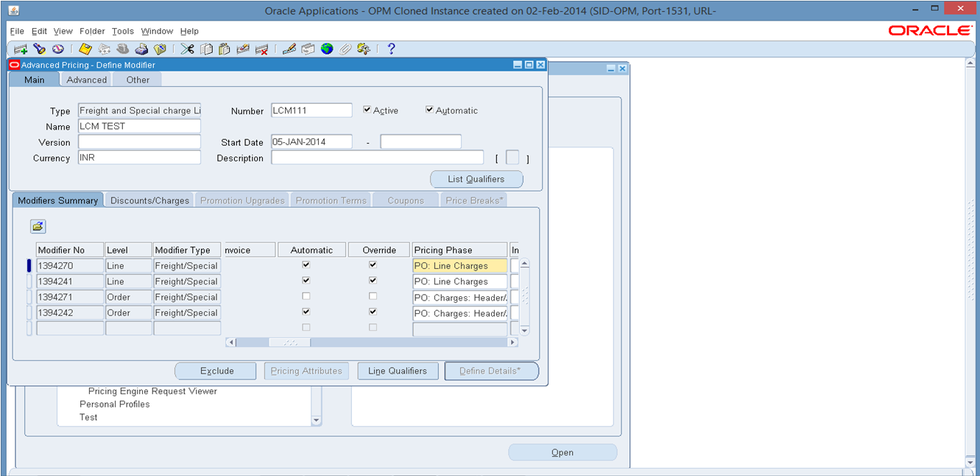Click the Edit Field pencil icon

(289, 49)
